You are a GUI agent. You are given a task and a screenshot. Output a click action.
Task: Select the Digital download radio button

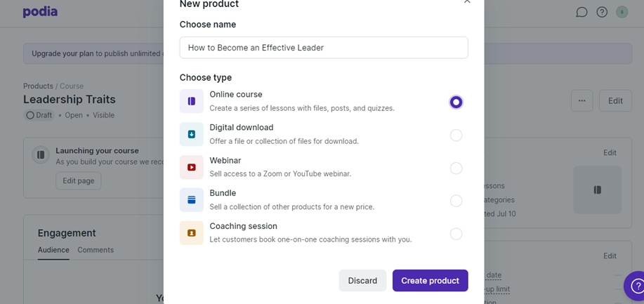[456, 136]
